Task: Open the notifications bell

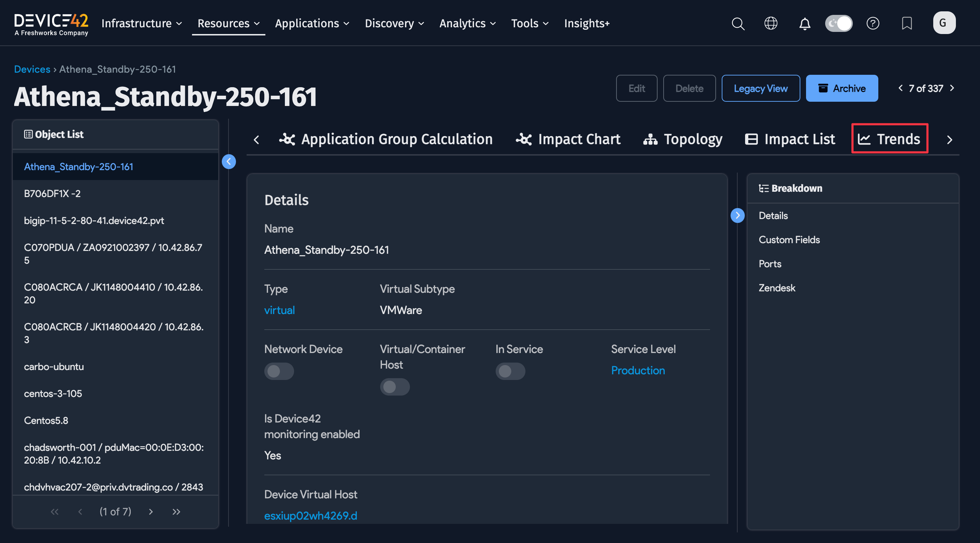Action: (x=804, y=24)
